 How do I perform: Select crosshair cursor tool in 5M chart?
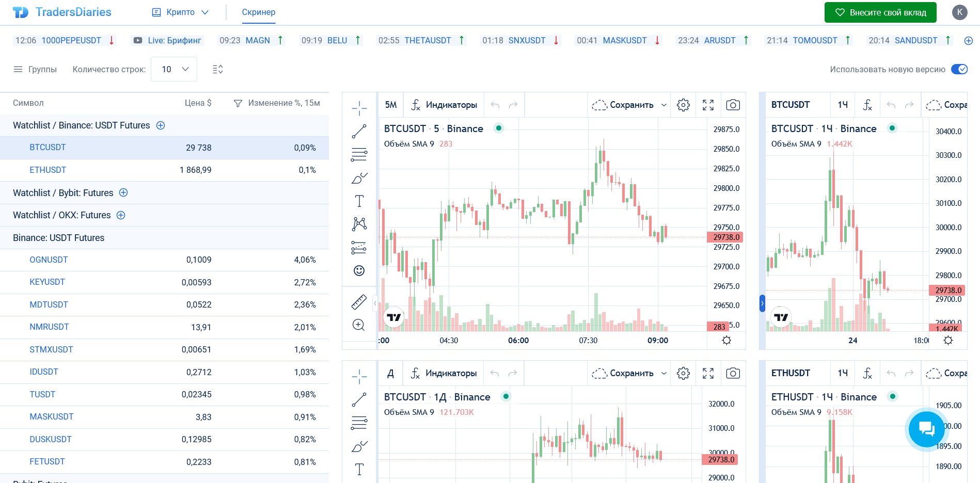point(359,108)
